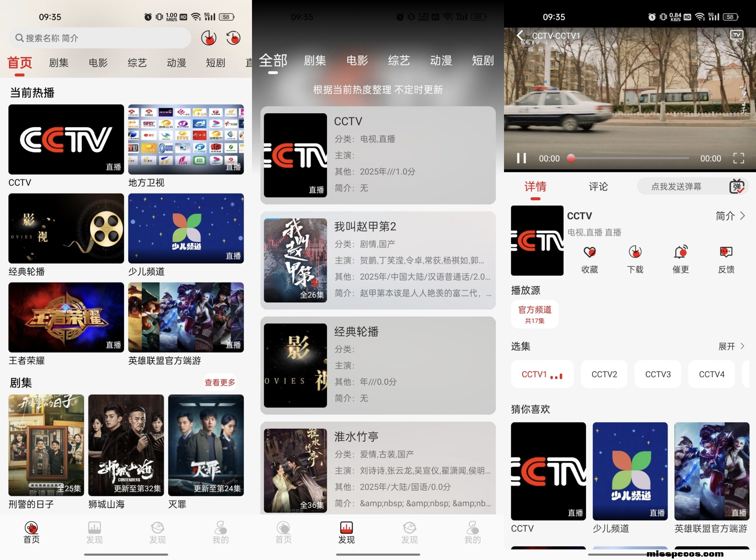Open the CCTV thumbnail under 当前热播
This screenshot has width=756, height=560.
[66, 139]
